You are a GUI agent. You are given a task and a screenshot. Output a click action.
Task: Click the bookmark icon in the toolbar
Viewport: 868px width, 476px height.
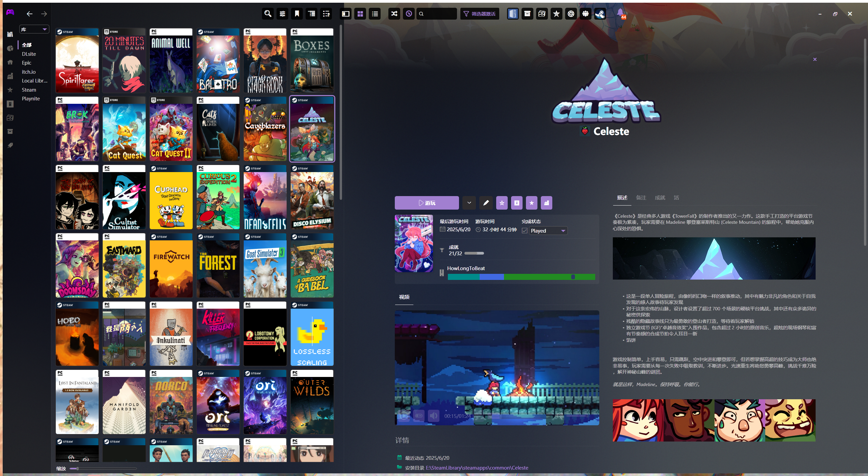click(x=297, y=14)
